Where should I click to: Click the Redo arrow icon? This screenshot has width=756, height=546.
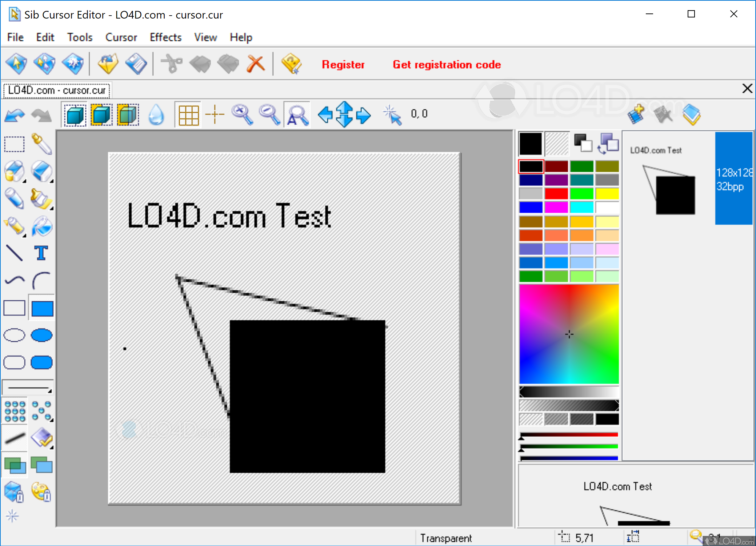pyautogui.click(x=41, y=115)
